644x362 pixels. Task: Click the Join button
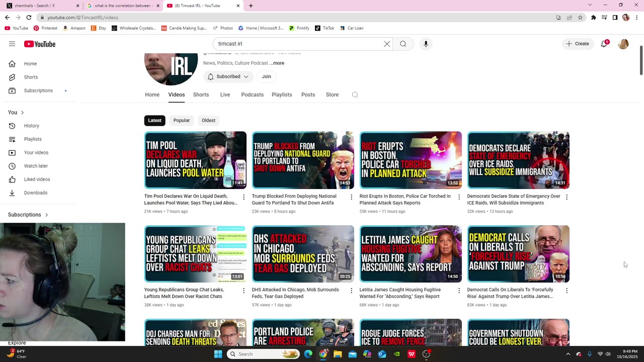pos(266,76)
